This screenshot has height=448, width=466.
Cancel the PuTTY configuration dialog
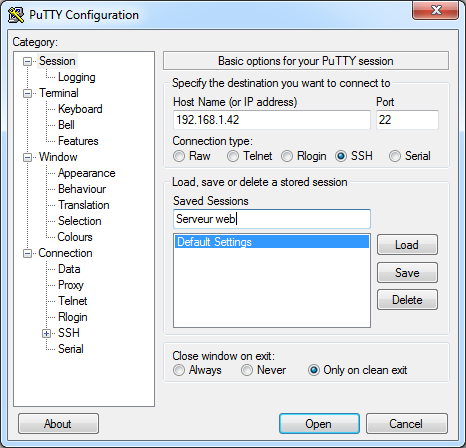coord(407,424)
